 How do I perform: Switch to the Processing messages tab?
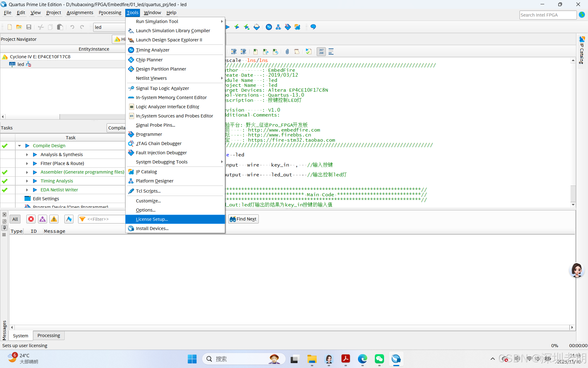48,335
